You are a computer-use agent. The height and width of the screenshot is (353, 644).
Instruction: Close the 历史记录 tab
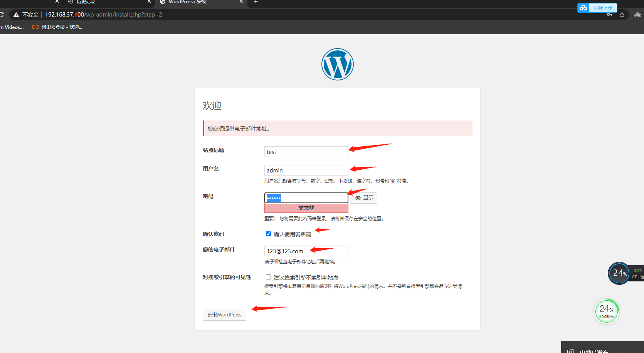(x=149, y=2)
